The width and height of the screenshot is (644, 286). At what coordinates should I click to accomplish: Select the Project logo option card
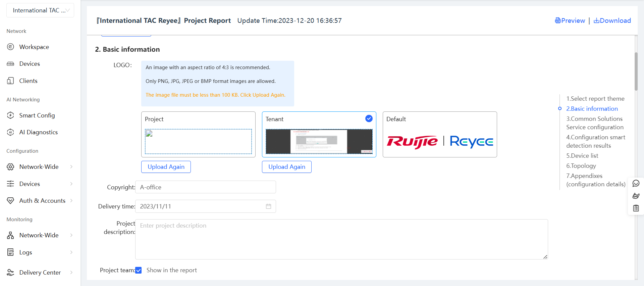[x=198, y=134]
